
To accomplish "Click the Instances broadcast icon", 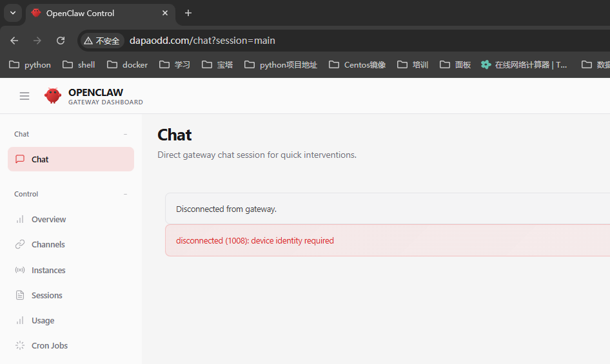I will point(20,271).
